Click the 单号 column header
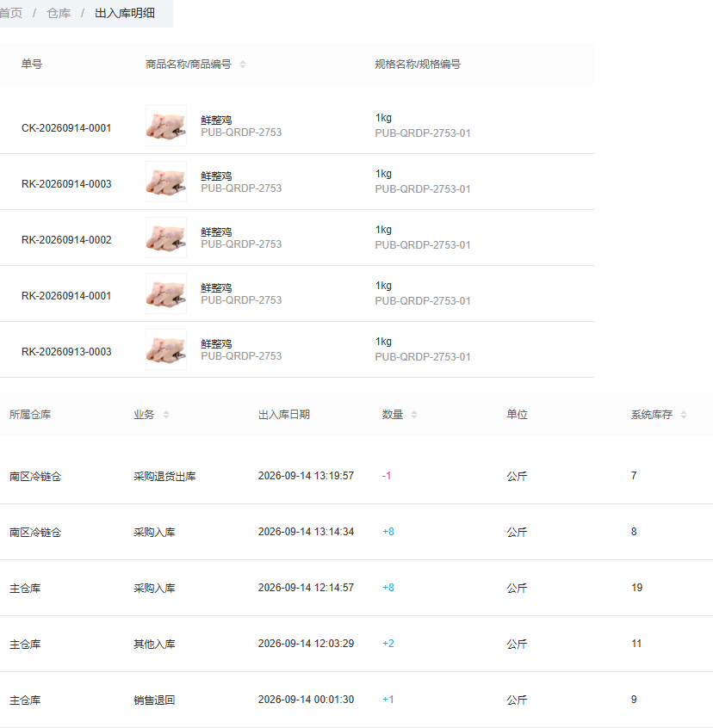Screen dimensions: 713x728 point(32,64)
